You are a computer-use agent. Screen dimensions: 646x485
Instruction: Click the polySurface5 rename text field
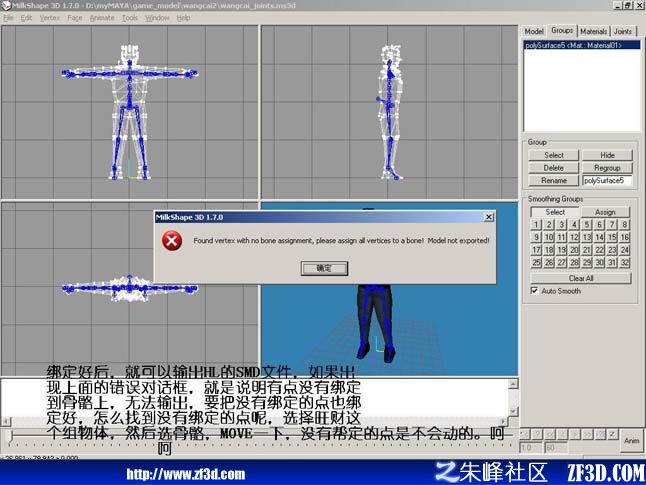tap(607, 180)
